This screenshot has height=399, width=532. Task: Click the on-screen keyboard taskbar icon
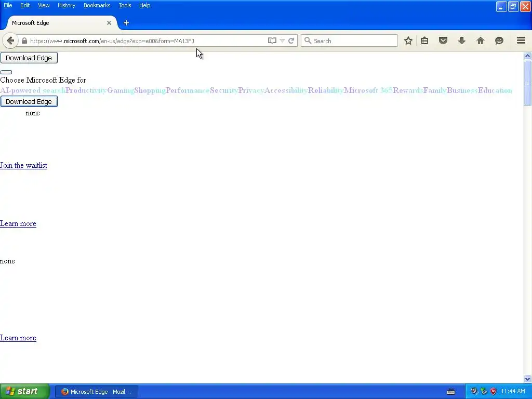[x=451, y=392]
